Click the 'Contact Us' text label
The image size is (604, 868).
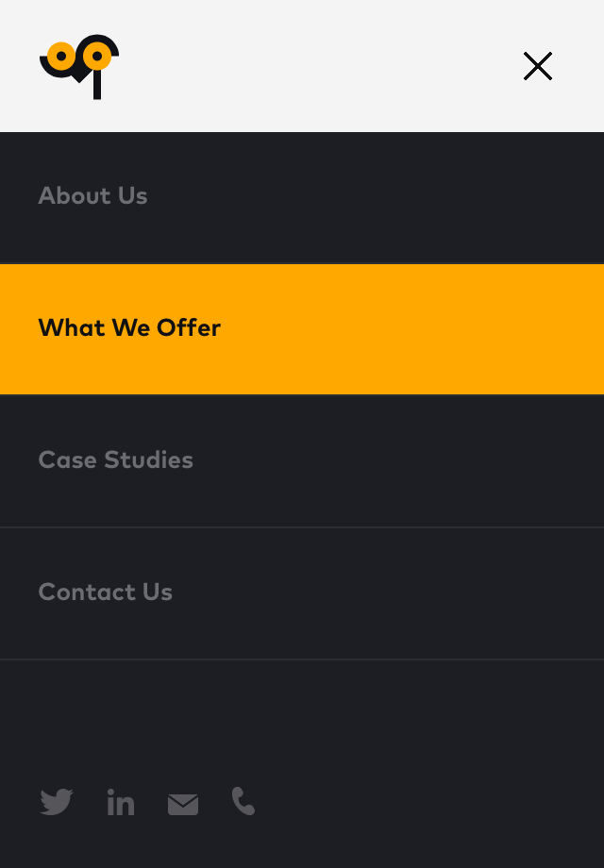105,593
